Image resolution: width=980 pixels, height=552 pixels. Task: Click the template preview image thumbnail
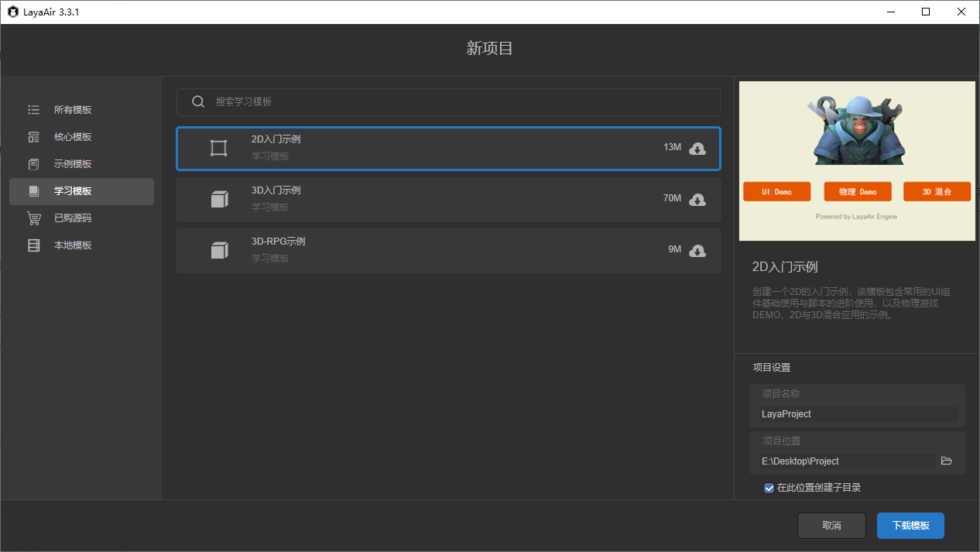pyautogui.click(x=857, y=161)
